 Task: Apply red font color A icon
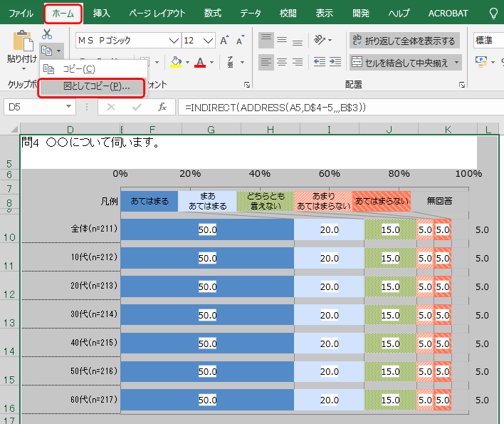pos(200,62)
